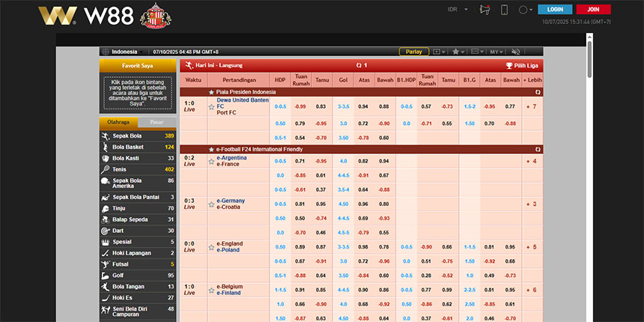Click the LOGIN button

click(x=555, y=10)
